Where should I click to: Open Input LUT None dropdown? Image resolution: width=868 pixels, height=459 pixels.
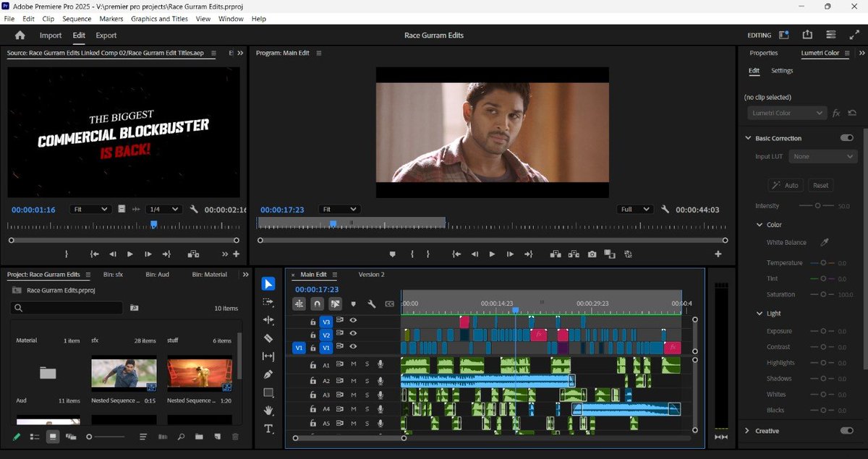click(x=824, y=156)
